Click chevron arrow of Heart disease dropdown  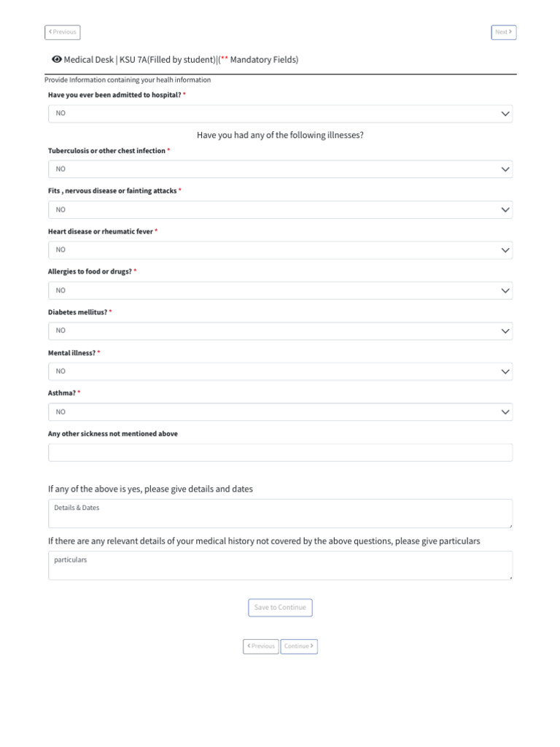(x=505, y=250)
